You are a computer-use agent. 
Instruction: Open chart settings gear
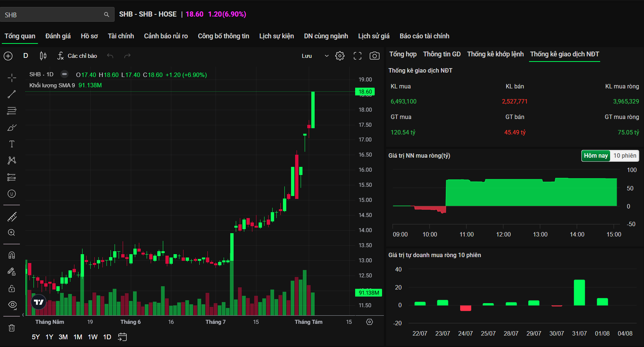pyautogui.click(x=340, y=56)
